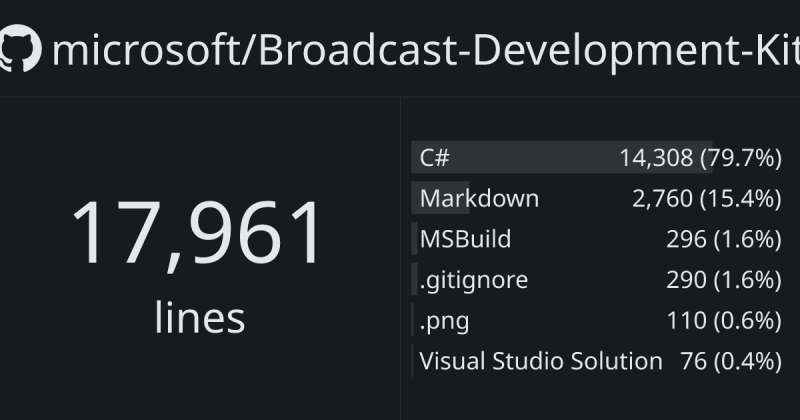Select the C# language row

pos(597,157)
